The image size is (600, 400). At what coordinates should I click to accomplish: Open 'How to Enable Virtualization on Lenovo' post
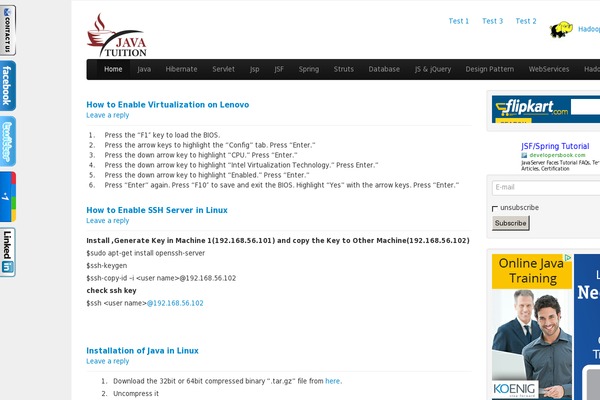tap(168, 104)
